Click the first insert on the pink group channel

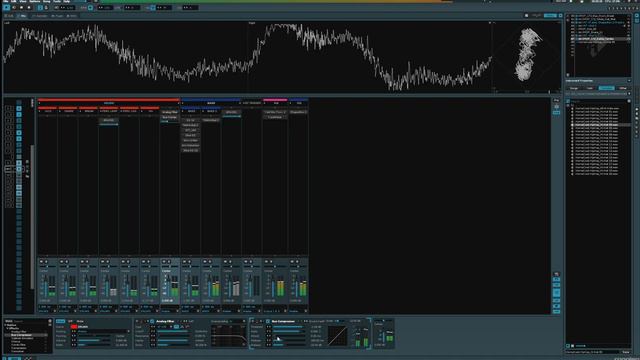tap(275, 112)
